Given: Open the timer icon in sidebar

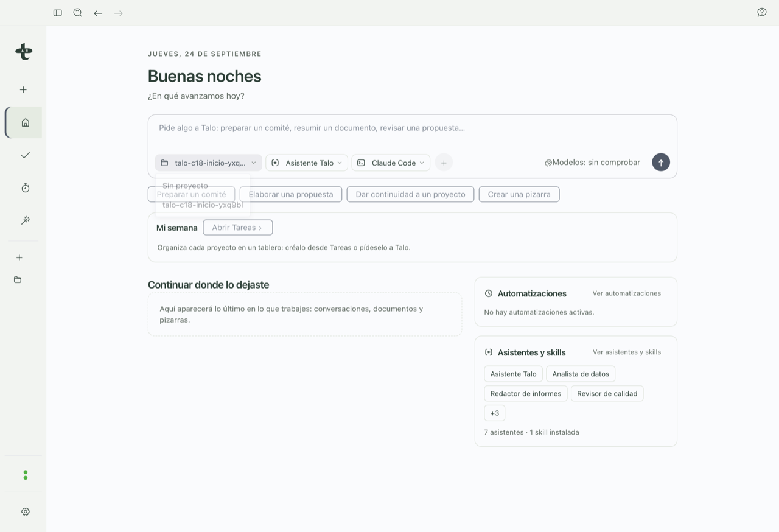Looking at the screenshot, I should pyautogui.click(x=25, y=188).
